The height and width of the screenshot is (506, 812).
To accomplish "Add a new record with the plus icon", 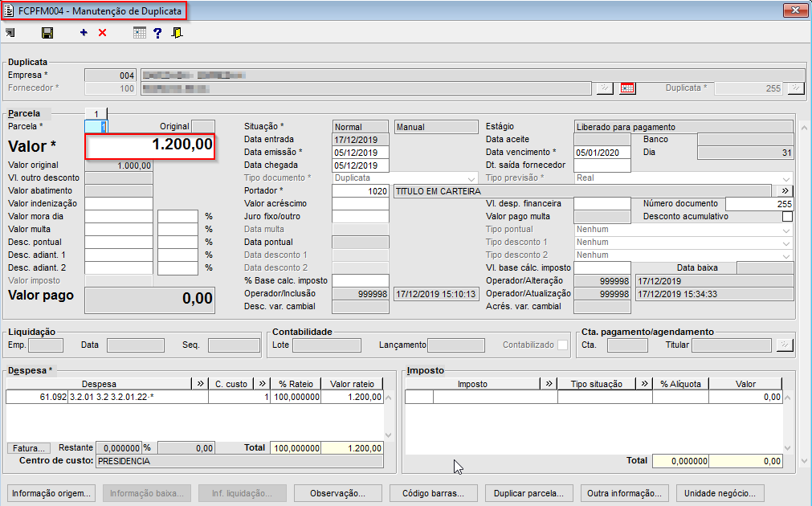I will point(84,33).
